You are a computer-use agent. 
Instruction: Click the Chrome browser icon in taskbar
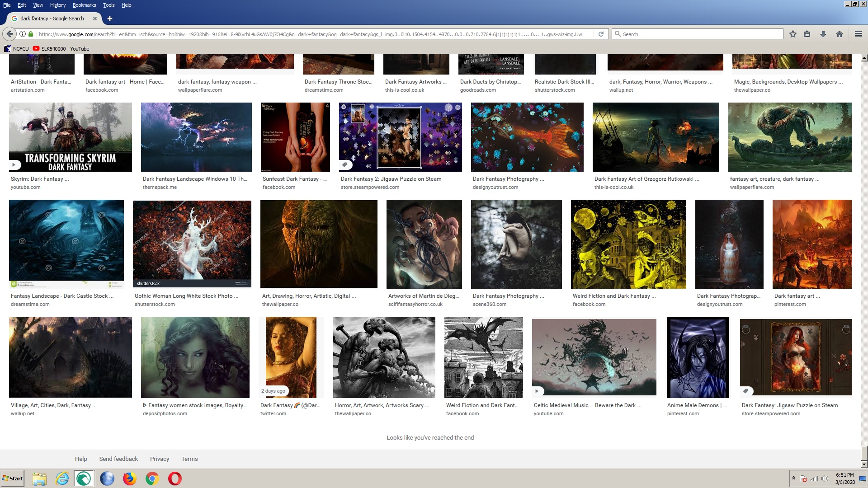point(152,479)
